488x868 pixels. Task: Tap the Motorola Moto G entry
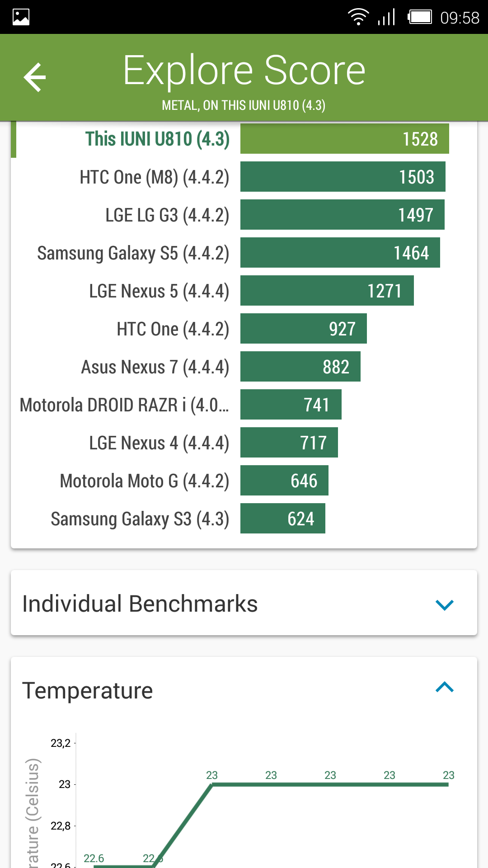(x=145, y=481)
